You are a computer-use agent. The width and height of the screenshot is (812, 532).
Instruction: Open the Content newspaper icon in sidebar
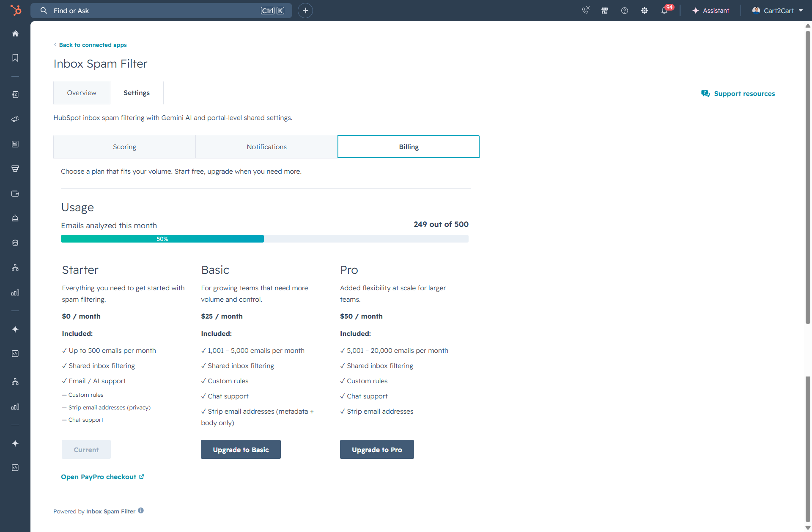click(x=15, y=144)
